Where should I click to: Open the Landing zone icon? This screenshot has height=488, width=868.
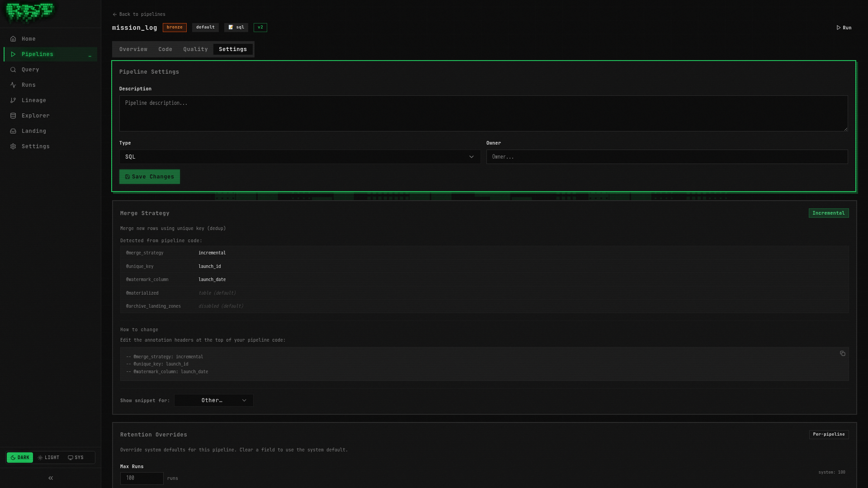pos(14,131)
